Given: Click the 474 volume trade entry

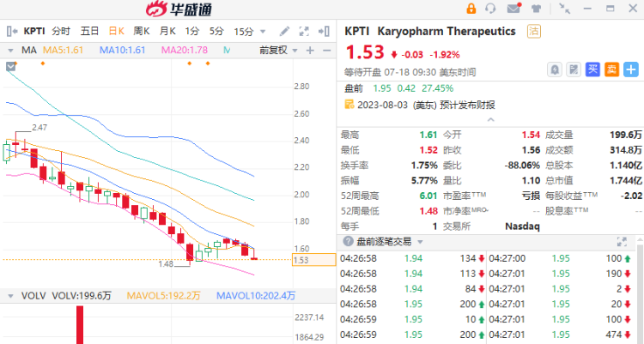Looking at the screenshot, I should pyautogui.click(x=614, y=335).
